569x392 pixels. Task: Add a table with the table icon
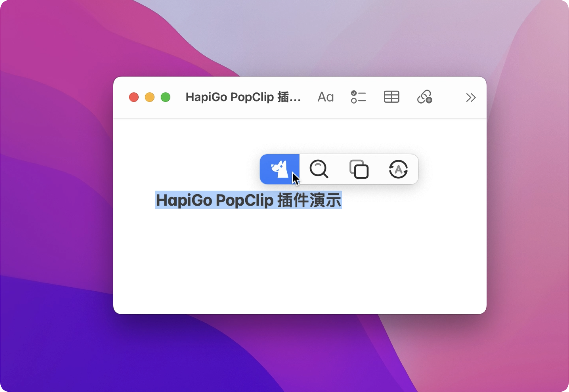point(391,97)
